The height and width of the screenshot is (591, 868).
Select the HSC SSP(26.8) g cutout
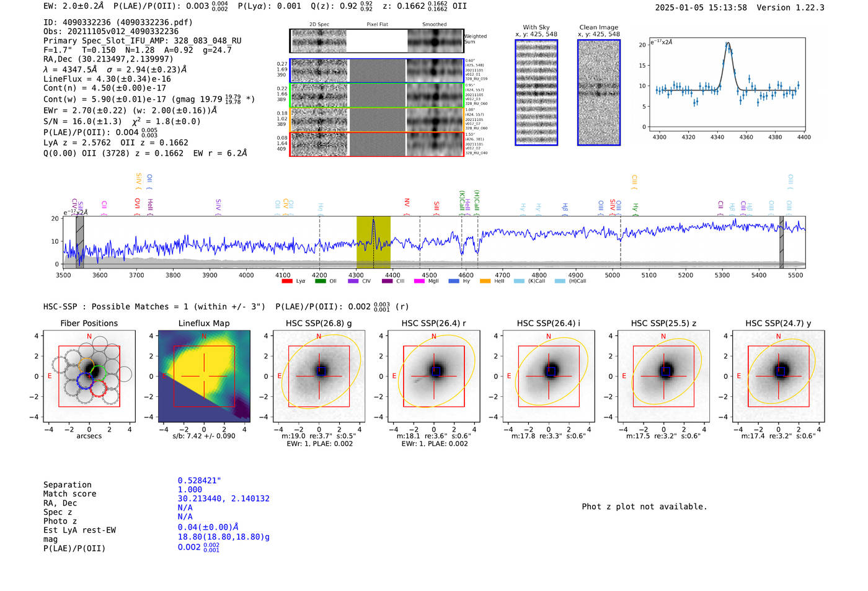click(319, 376)
